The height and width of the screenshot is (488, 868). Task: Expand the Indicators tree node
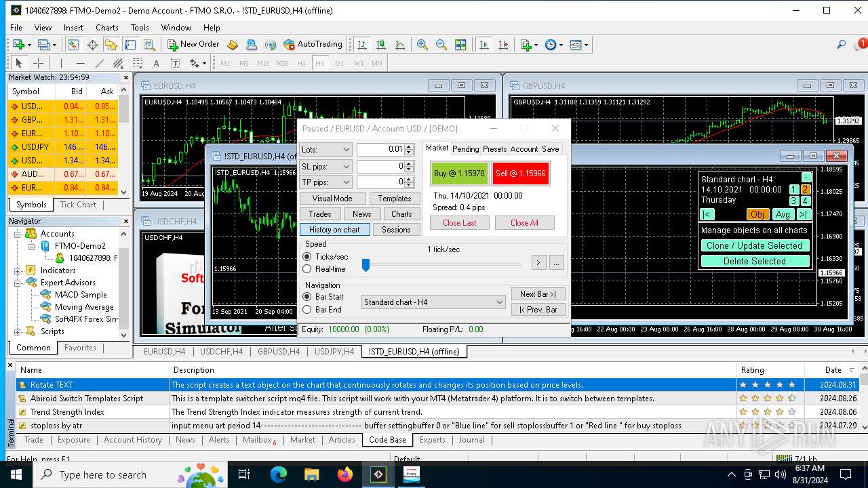click(x=18, y=270)
